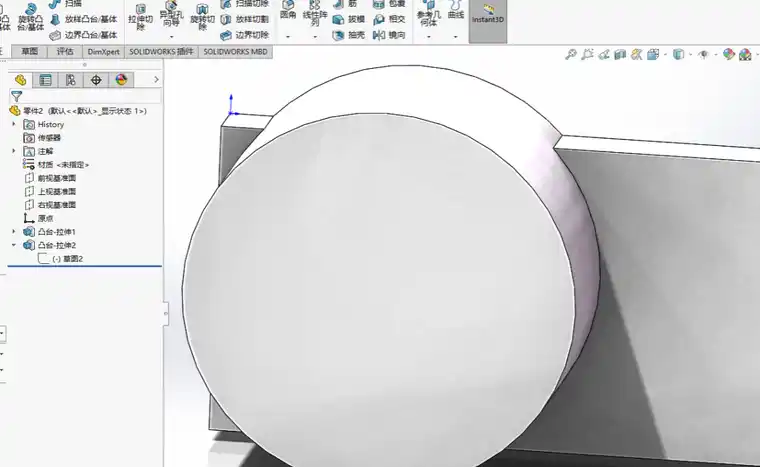The image size is (760, 467).
Task: Select the 上视基准面 top plane
Action: tap(50, 192)
